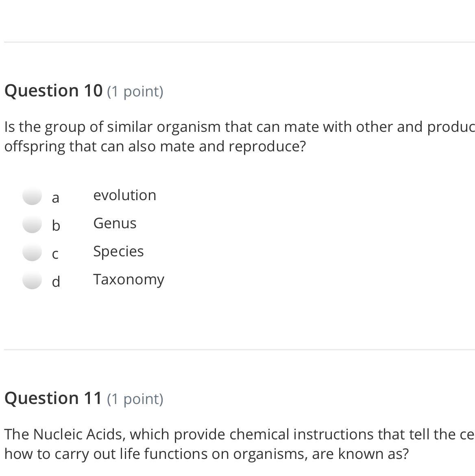The width and height of the screenshot is (475, 476).
Task: Click '(1 point)' beside Question 11
Action: tap(135, 399)
